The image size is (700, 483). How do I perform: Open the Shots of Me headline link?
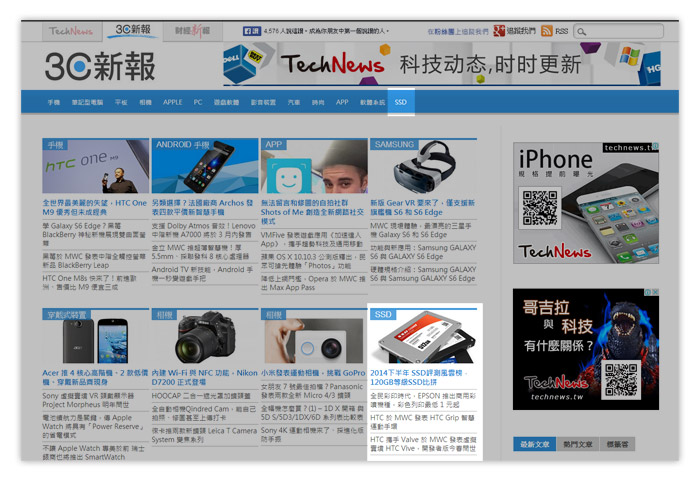click(x=312, y=212)
